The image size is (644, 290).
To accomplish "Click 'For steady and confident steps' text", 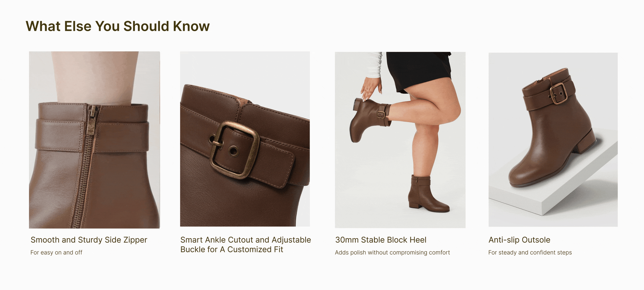I will coord(530,253).
